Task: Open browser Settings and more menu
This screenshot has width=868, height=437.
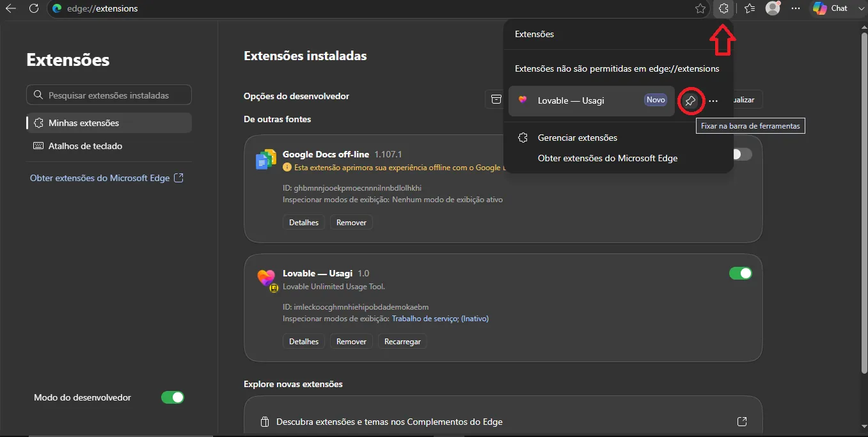Action: point(796,8)
